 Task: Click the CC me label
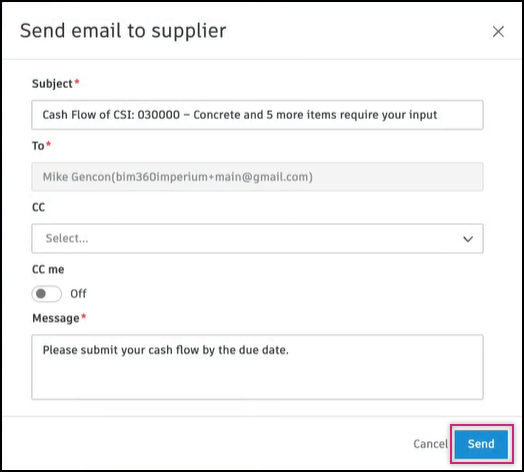pyautogui.click(x=48, y=269)
